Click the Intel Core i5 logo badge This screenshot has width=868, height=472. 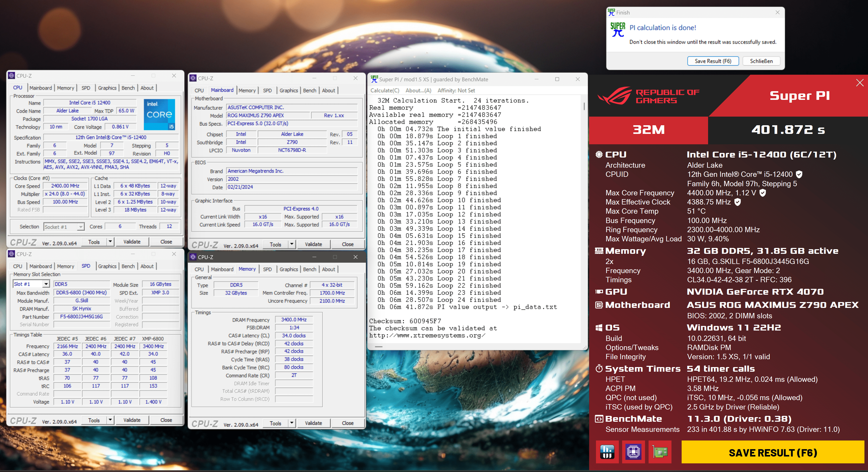[x=159, y=115]
